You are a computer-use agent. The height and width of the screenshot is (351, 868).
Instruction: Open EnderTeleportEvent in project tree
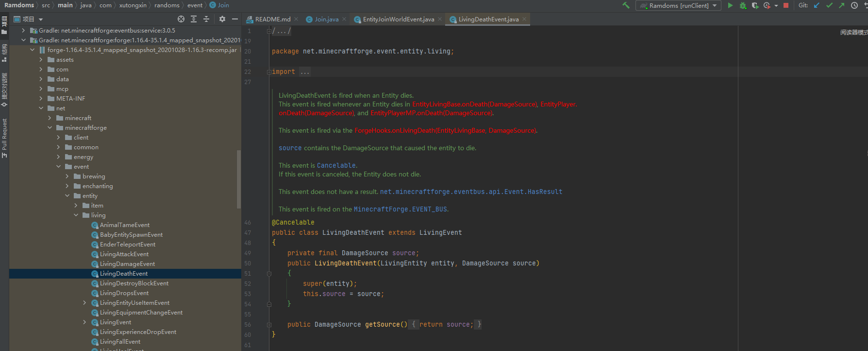coord(128,245)
